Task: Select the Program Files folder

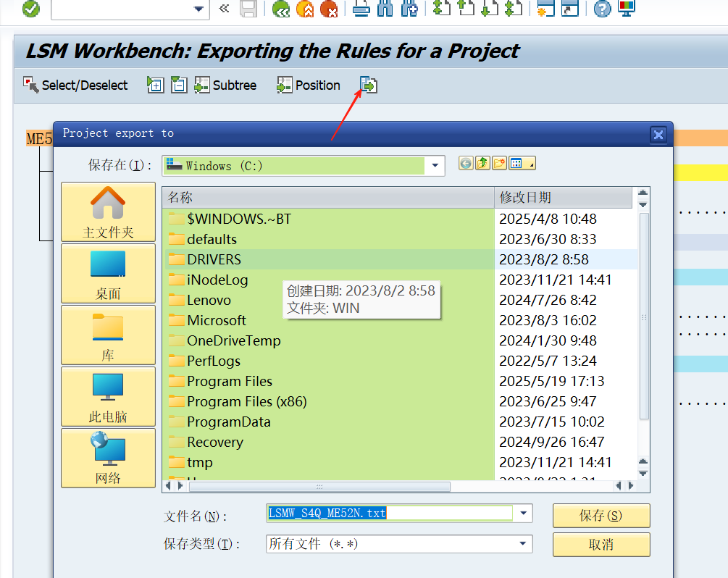Action: (220, 381)
